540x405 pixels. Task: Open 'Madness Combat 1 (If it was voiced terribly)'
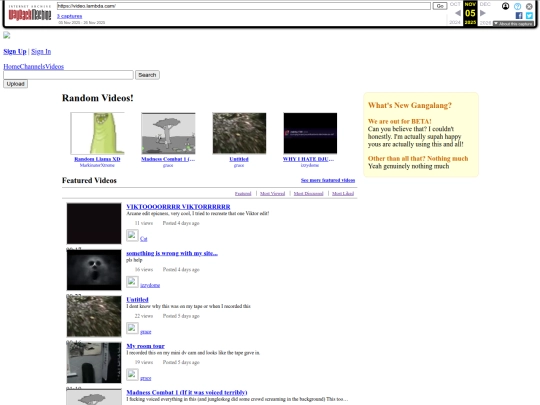coord(187,392)
